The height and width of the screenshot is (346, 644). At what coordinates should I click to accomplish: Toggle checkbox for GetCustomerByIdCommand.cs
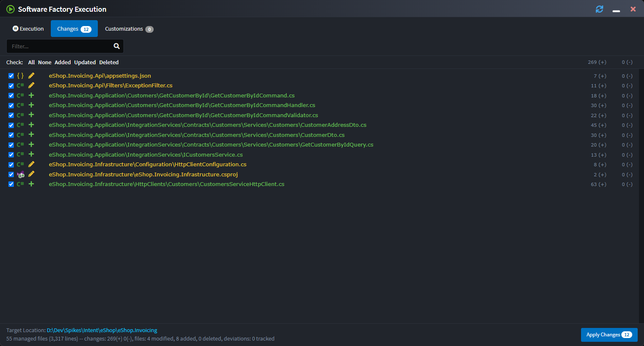[11, 96]
